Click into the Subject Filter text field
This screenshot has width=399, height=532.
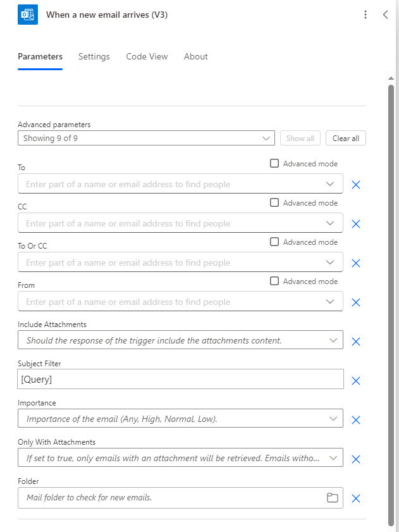(180, 380)
